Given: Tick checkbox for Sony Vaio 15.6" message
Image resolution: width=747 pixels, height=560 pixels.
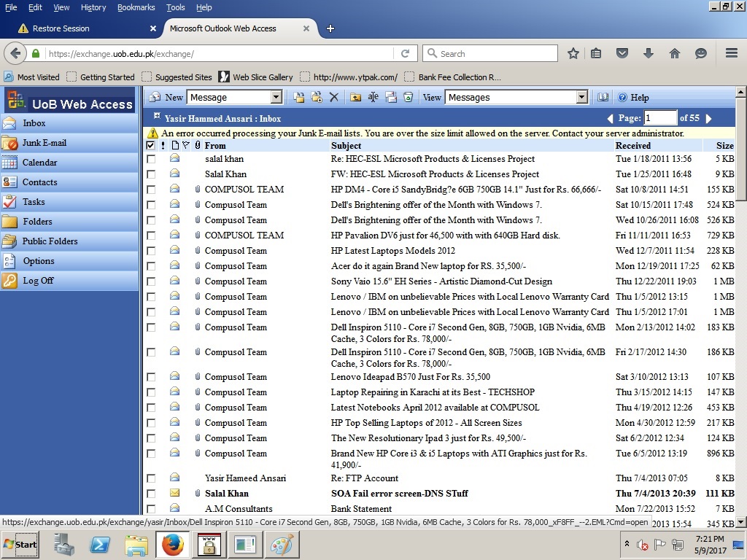Looking at the screenshot, I should click(151, 281).
